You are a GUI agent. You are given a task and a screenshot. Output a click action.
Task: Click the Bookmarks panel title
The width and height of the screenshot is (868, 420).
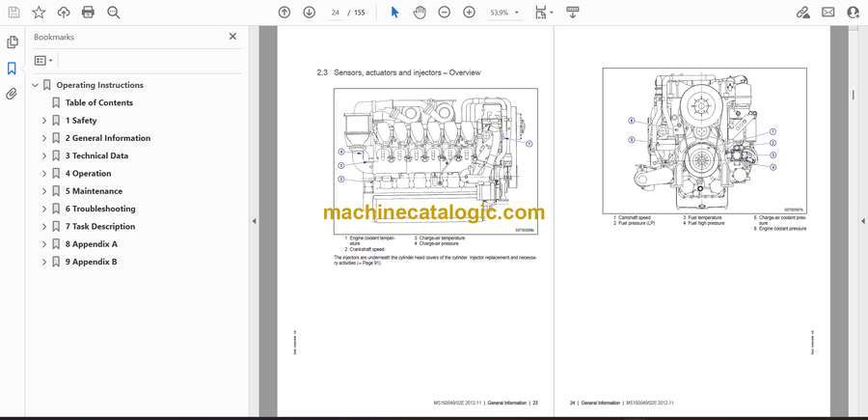(x=54, y=37)
